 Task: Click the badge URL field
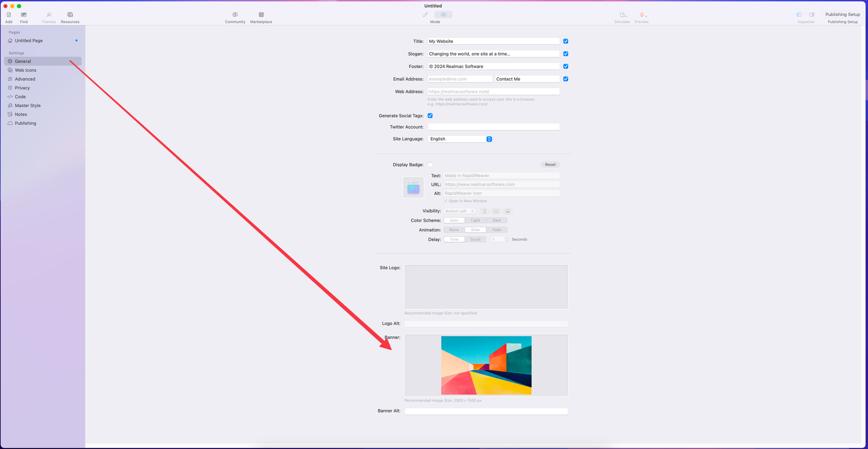click(x=501, y=184)
